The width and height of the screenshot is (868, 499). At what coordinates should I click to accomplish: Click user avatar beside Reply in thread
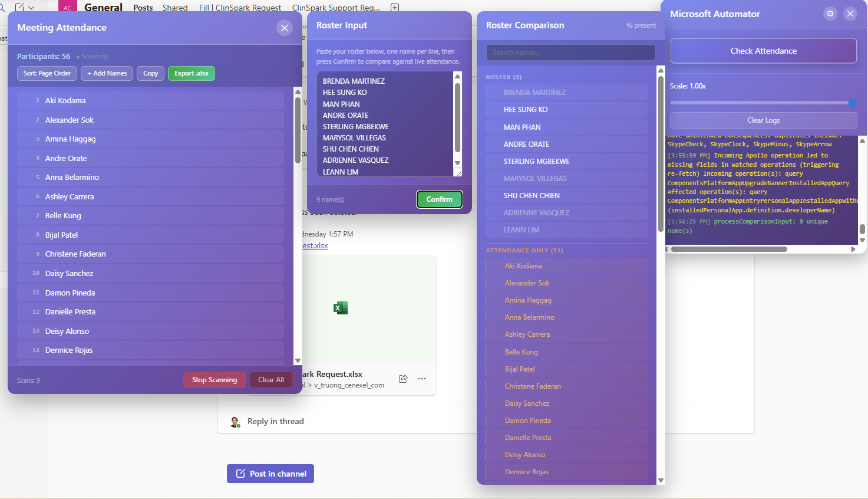pos(235,422)
